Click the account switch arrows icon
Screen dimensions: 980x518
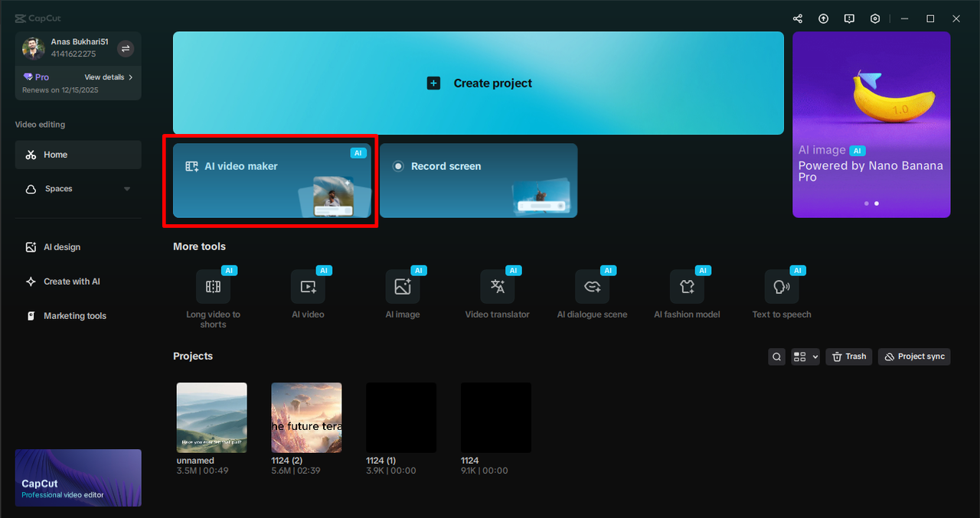point(125,47)
